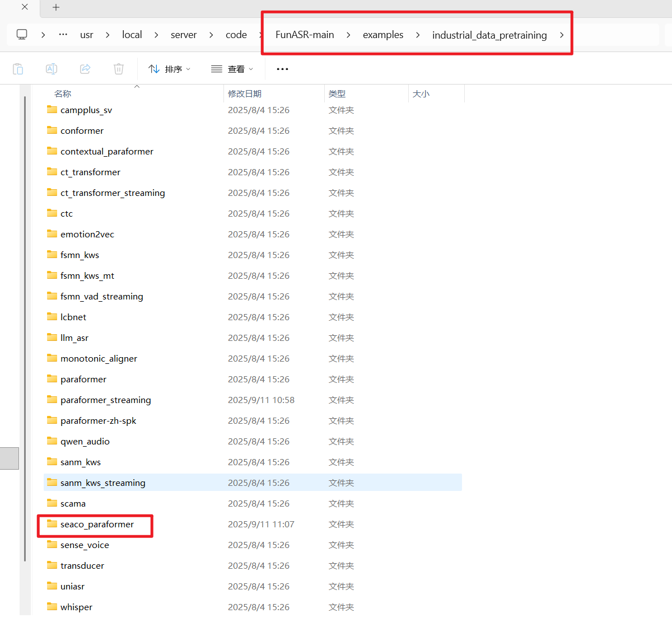The image size is (672, 618).
Task: Select campplus_sv folder icon
Action: (x=52, y=110)
